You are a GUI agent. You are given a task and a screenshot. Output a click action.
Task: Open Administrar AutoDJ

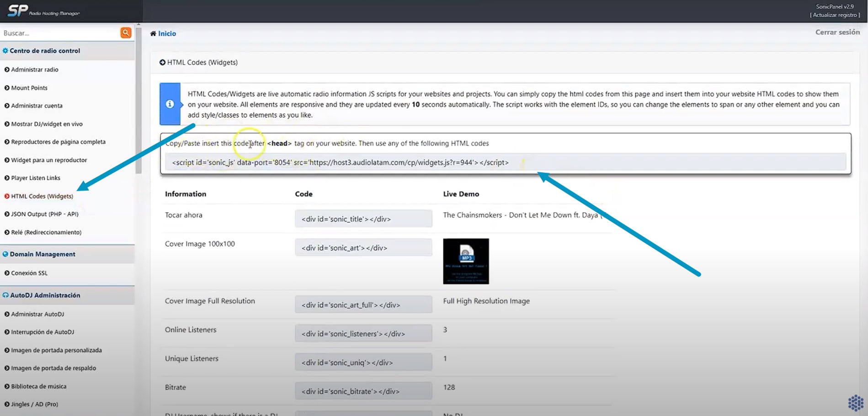[x=37, y=314]
